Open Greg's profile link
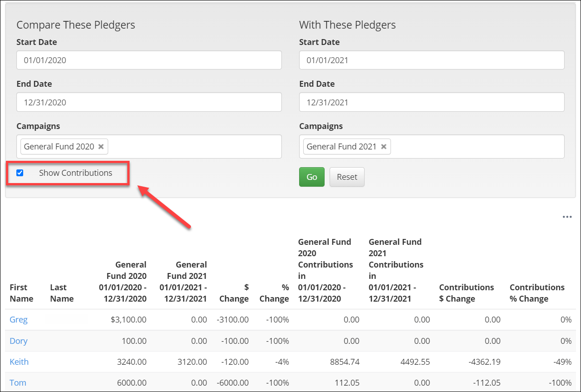 [x=19, y=320]
